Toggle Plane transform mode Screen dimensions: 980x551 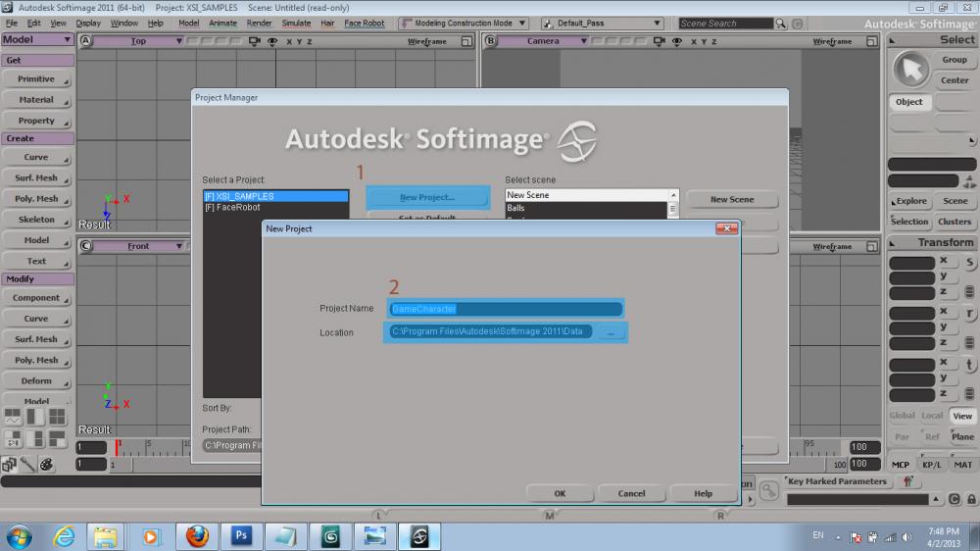click(962, 436)
